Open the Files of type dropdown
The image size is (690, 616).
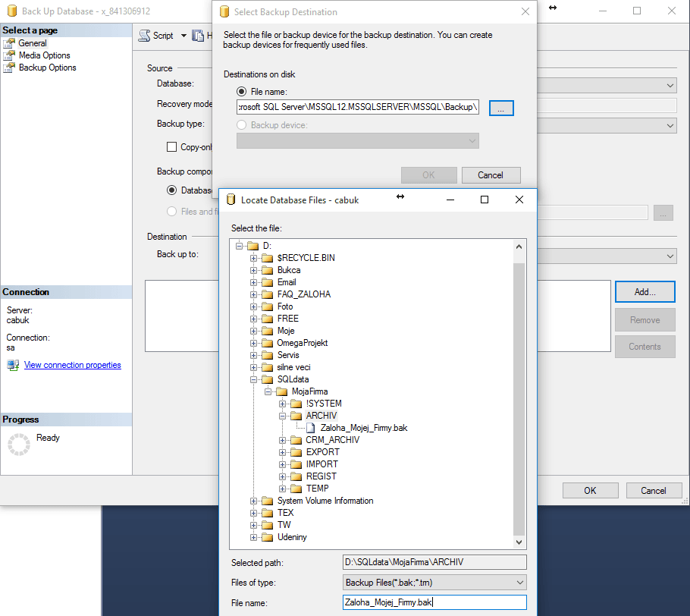pyautogui.click(x=434, y=583)
